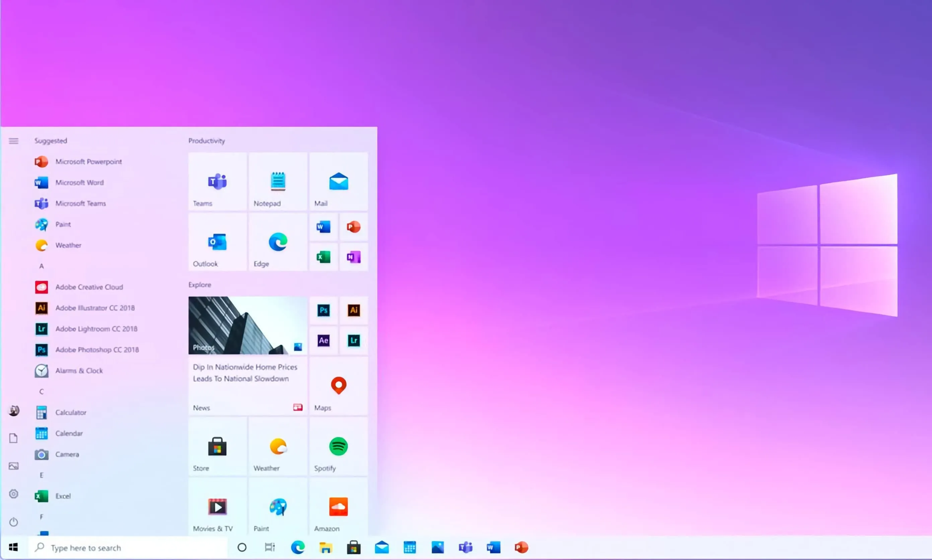Open the Maps tile
This screenshot has height=560, width=932.
338,386
